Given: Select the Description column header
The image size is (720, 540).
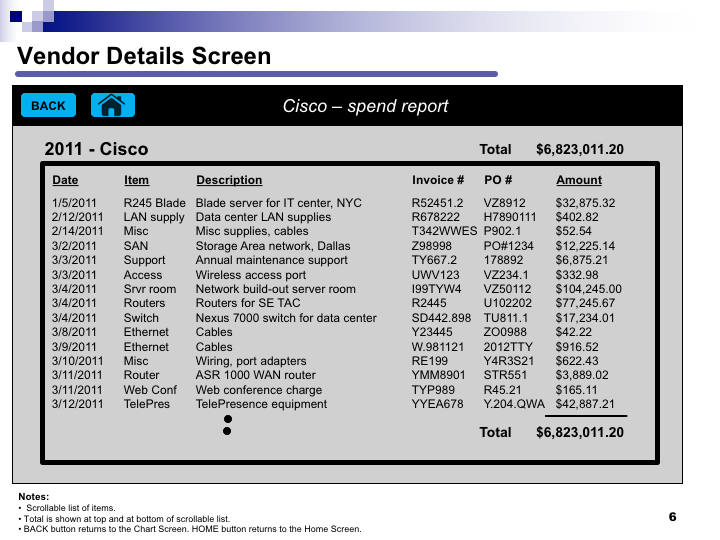Looking at the screenshot, I should [229, 180].
